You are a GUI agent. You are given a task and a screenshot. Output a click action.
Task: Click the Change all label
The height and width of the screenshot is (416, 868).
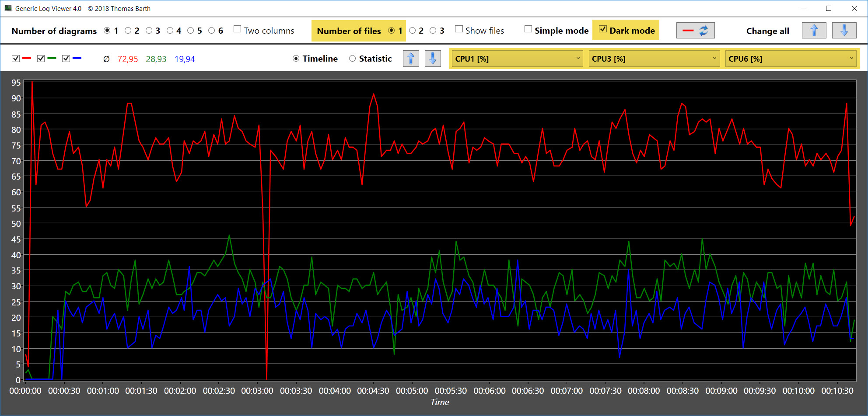pyautogui.click(x=768, y=31)
